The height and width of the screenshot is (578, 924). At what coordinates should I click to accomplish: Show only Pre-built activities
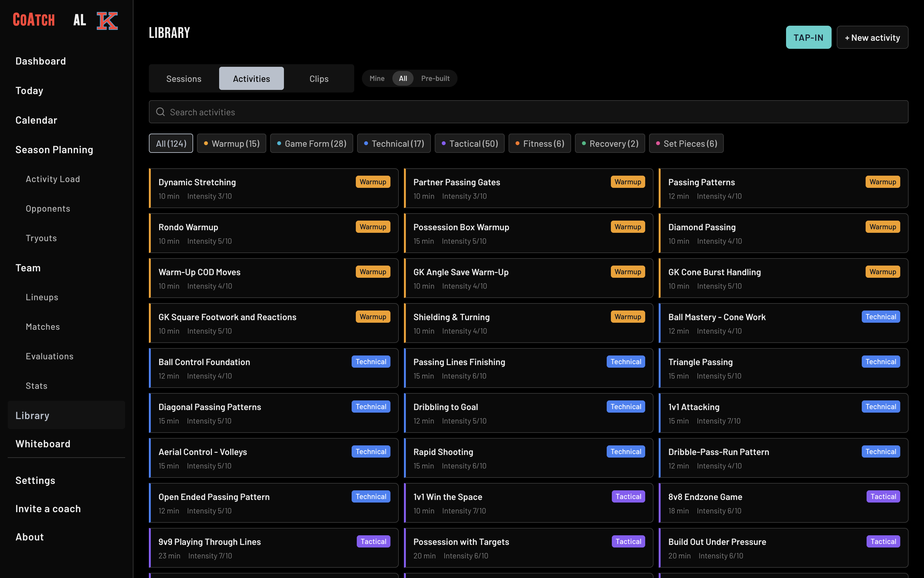click(435, 78)
